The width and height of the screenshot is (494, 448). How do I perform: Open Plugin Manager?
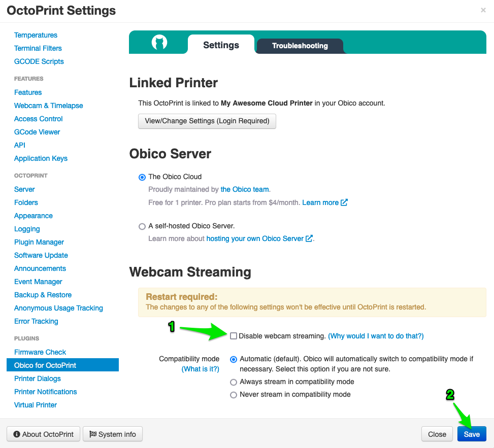[x=39, y=242]
